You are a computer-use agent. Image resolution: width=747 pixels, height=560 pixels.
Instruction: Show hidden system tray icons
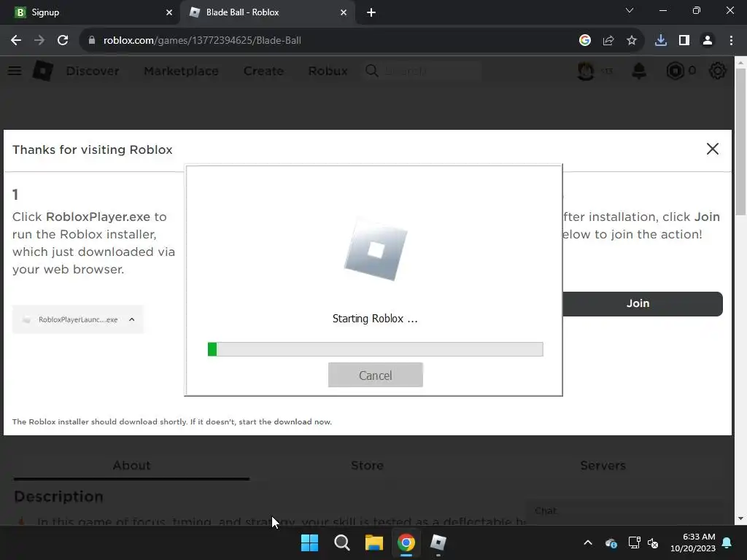tap(588, 542)
